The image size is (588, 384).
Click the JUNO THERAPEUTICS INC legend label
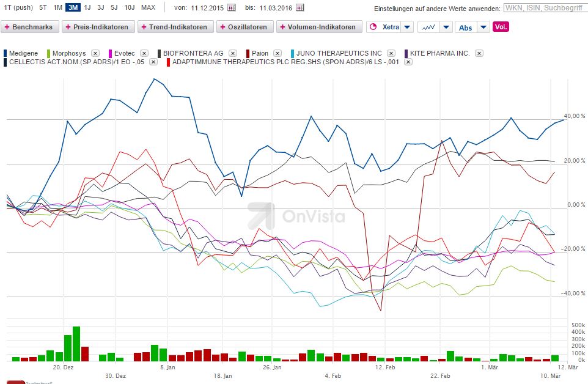pos(339,53)
